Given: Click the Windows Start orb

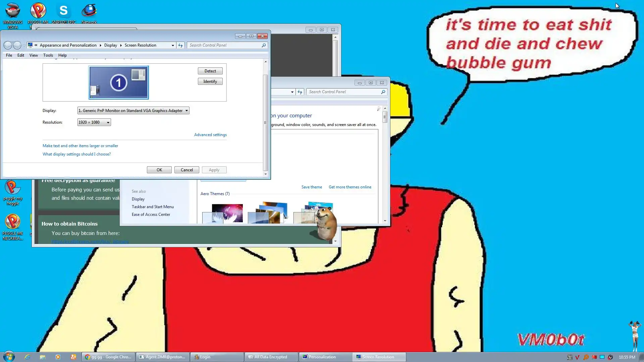Looking at the screenshot, I should point(9,356).
